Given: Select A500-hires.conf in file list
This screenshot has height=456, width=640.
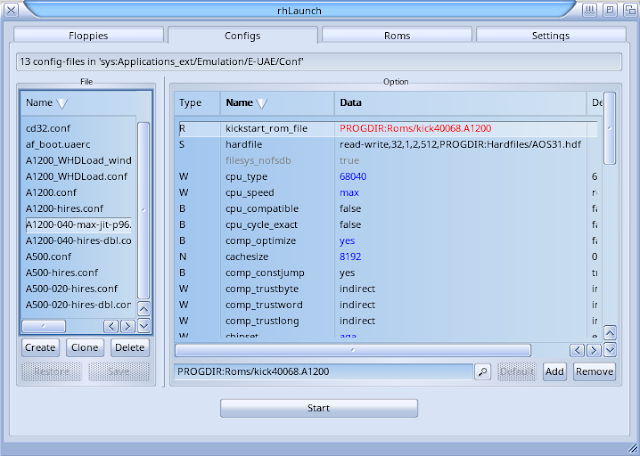Looking at the screenshot, I should pos(78,272).
